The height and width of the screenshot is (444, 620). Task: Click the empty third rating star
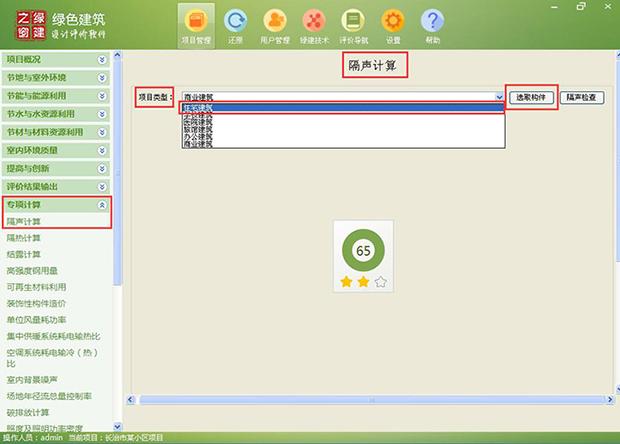point(380,282)
